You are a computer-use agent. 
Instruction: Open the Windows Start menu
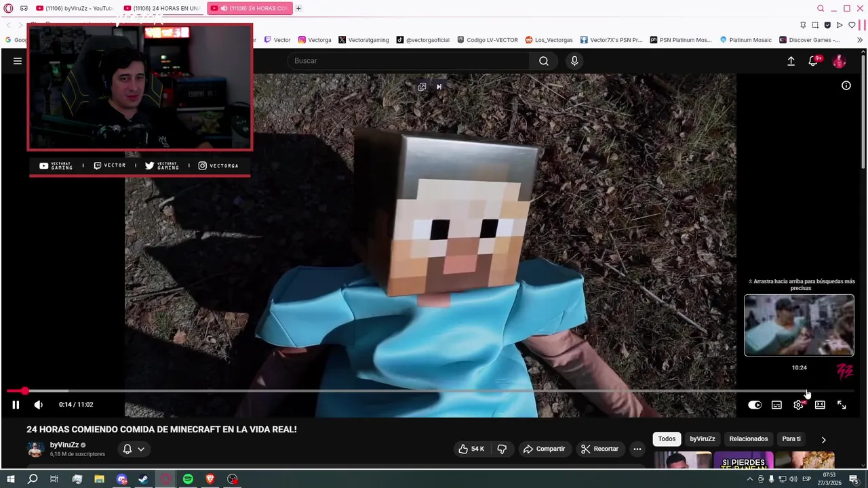[10, 479]
